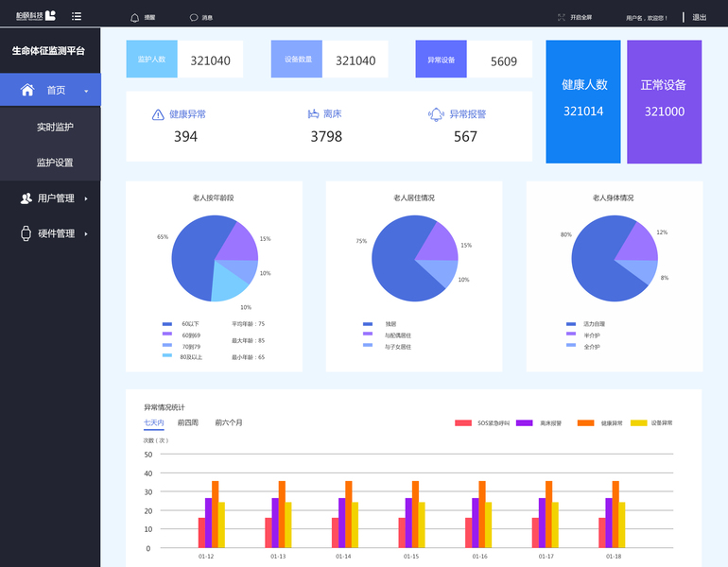Viewport: 728px width, 567px height.
Task: Click the yellow bar for 01-18
Action: point(622,524)
